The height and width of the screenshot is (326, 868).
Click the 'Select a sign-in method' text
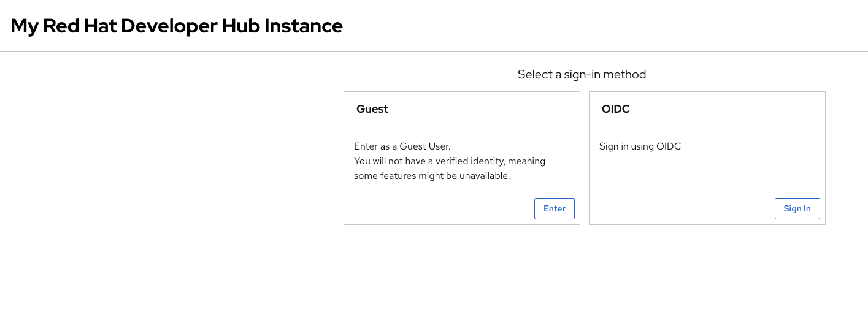click(x=582, y=74)
